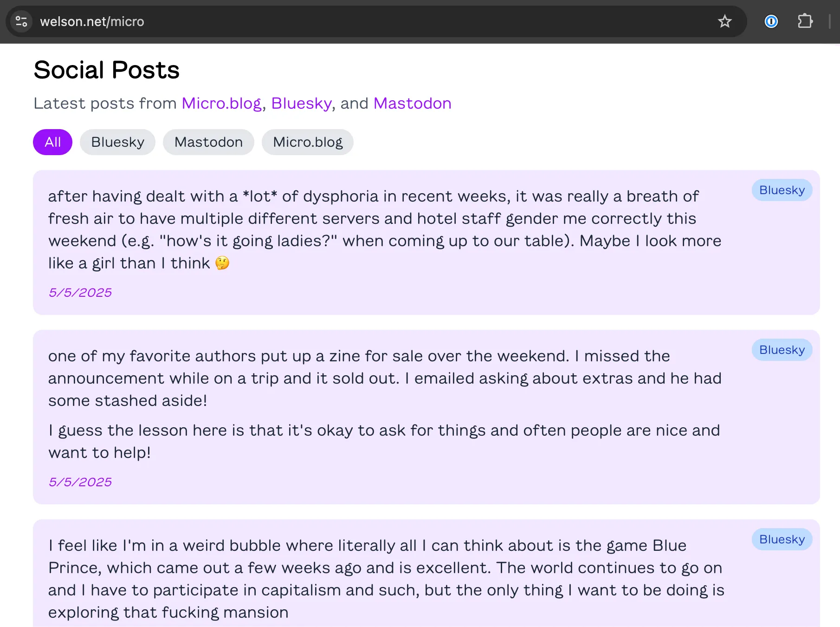Image resolution: width=840 pixels, height=627 pixels.
Task: Click the Bluesky badge on the zine post
Action: click(782, 350)
